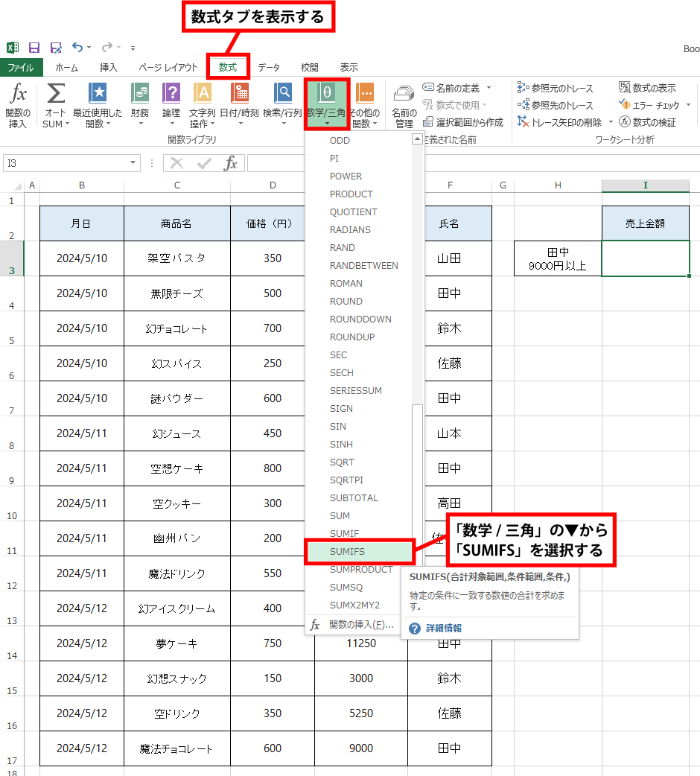Expand 名前の定義 dropdown arrow

coord(489,88)
